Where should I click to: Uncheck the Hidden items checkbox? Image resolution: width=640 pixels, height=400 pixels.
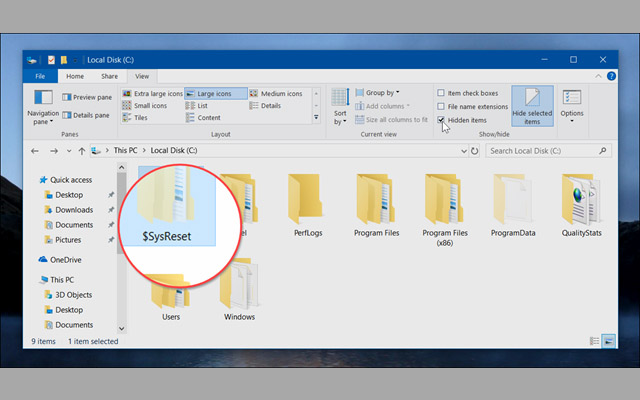tap(442, 120)
